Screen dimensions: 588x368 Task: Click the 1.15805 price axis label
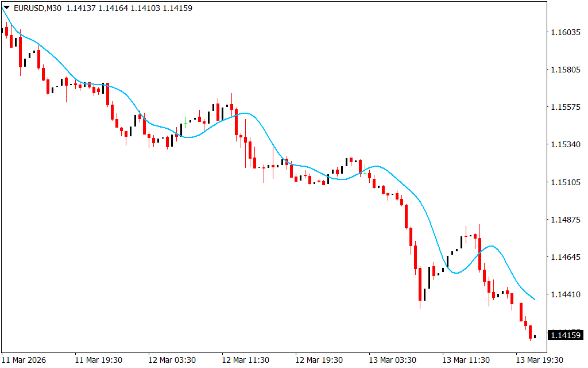(565, 70)
